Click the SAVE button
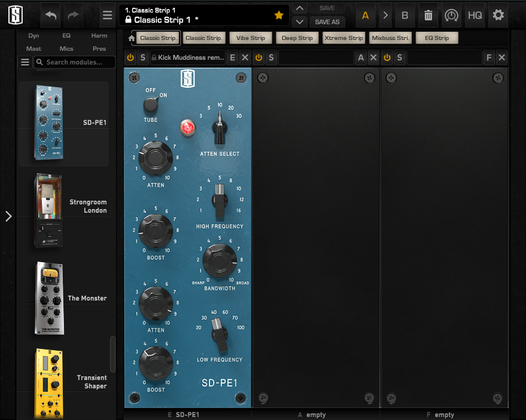 (327, 8)
